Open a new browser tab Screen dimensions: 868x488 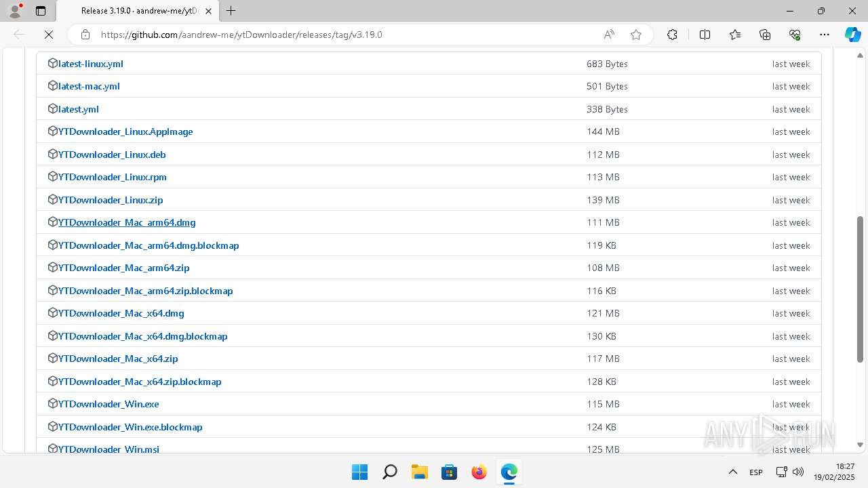[x=231, y=11]
